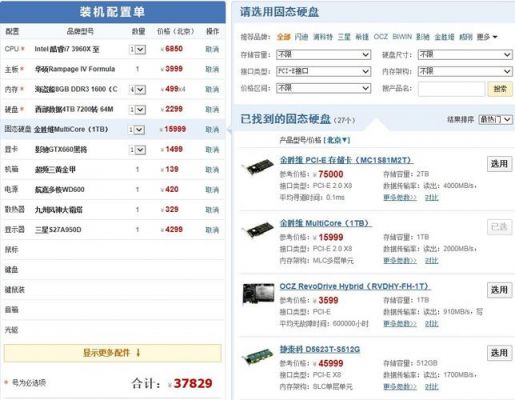Image resolution: width=515 pixels, height=400 pixels.
Task: Change quantity dropdown for the CPU row
Action: [137, 50]
